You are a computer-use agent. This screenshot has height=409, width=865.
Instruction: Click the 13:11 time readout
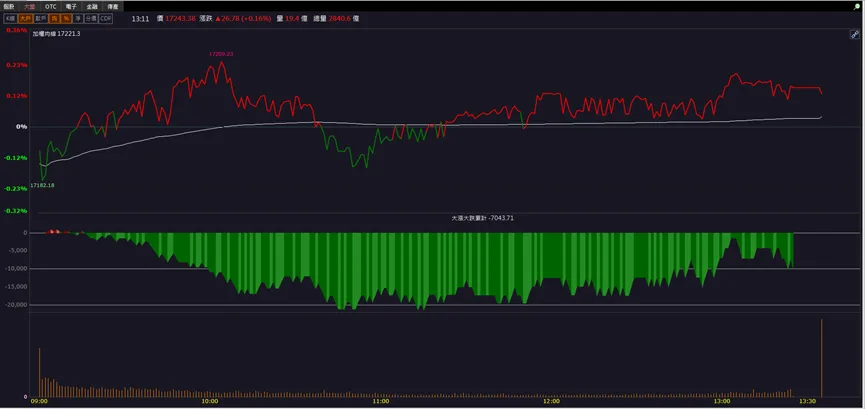[x=140, y=19]
